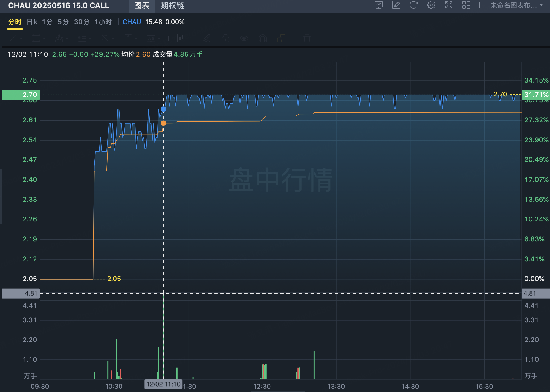Viewport: 550px width, 392px height.
Task: Open chart settings gear
Action: click(x=431, y=5)
